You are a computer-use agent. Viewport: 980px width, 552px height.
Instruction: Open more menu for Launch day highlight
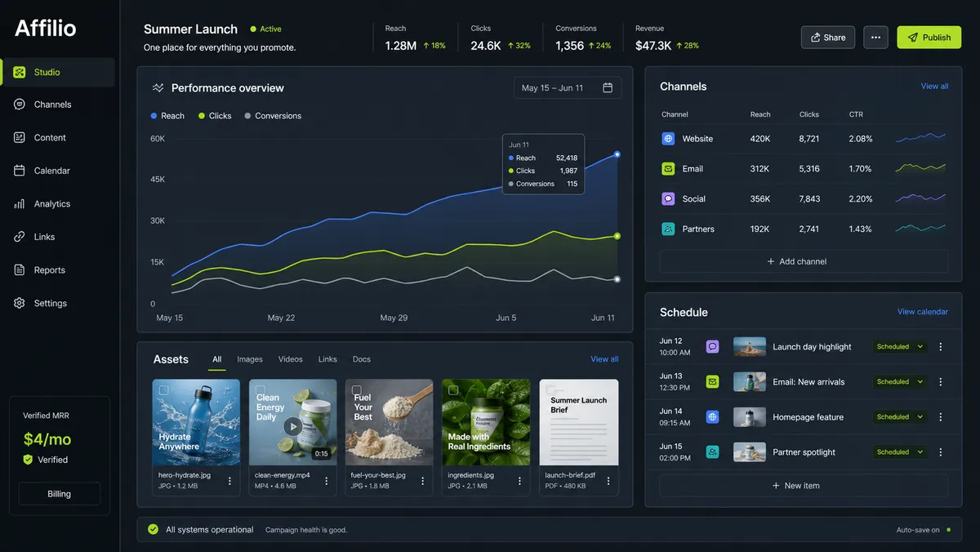tap(940, 347)
